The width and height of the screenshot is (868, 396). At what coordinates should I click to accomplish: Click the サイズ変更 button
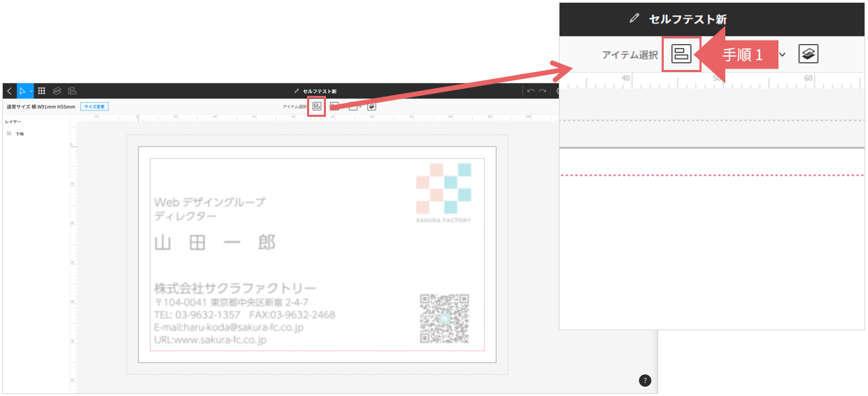click(x=94, y=106)
